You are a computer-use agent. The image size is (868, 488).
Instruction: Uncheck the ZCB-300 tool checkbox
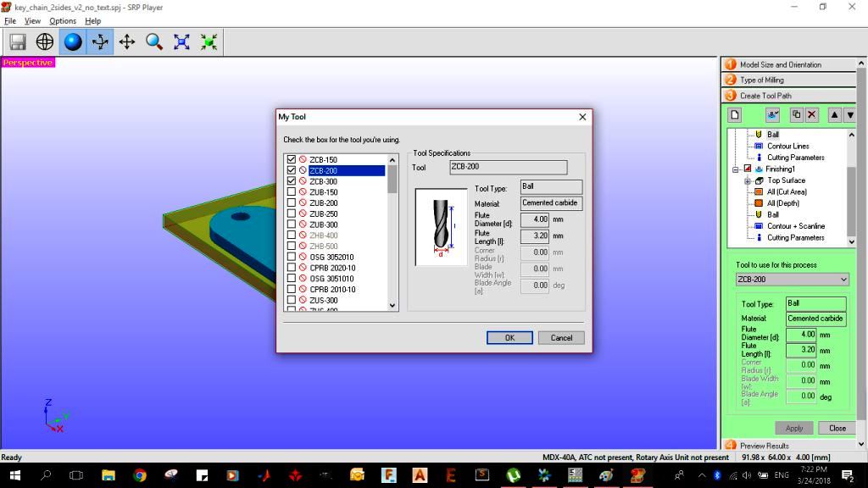point(292,181)
